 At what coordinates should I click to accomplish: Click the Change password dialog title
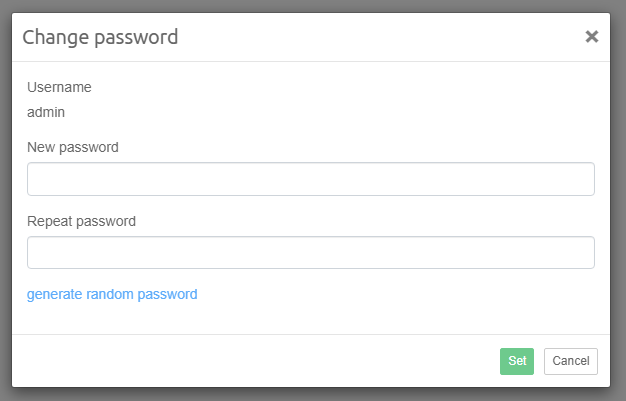[100, 38]
